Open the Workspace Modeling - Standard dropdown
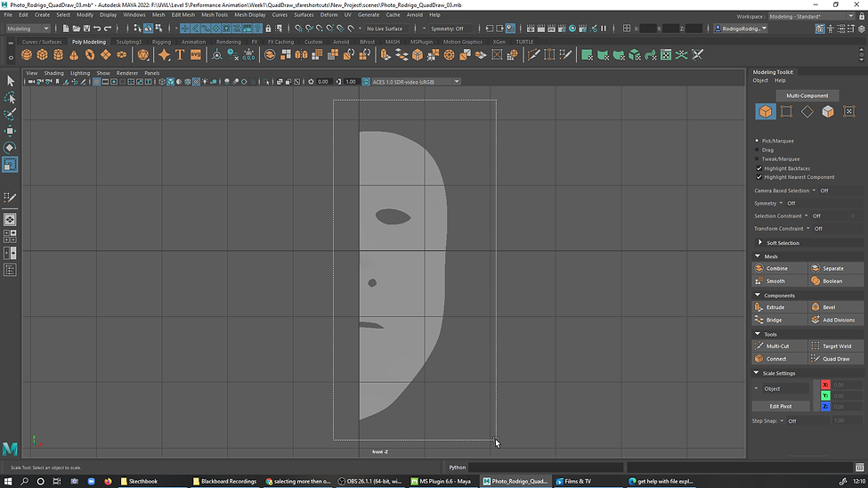The image size is (868, 488). pyautogui.click(x=812, y=17)
